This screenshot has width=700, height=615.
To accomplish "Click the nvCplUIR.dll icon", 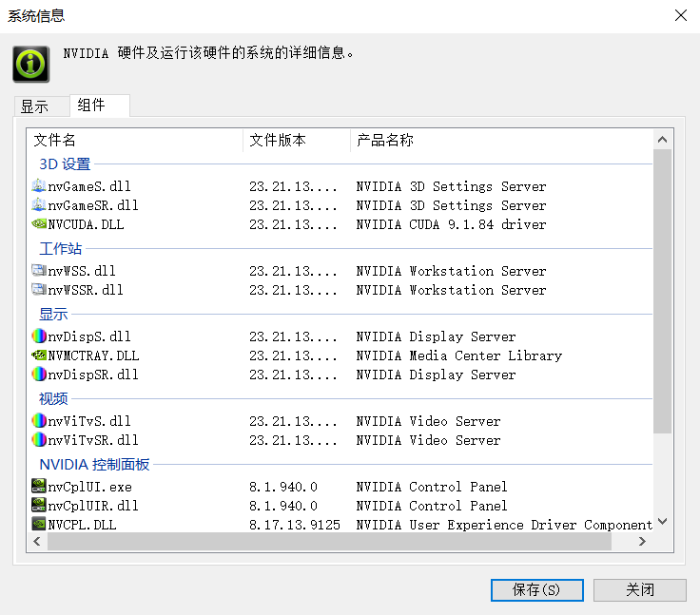I will point(39,505).
